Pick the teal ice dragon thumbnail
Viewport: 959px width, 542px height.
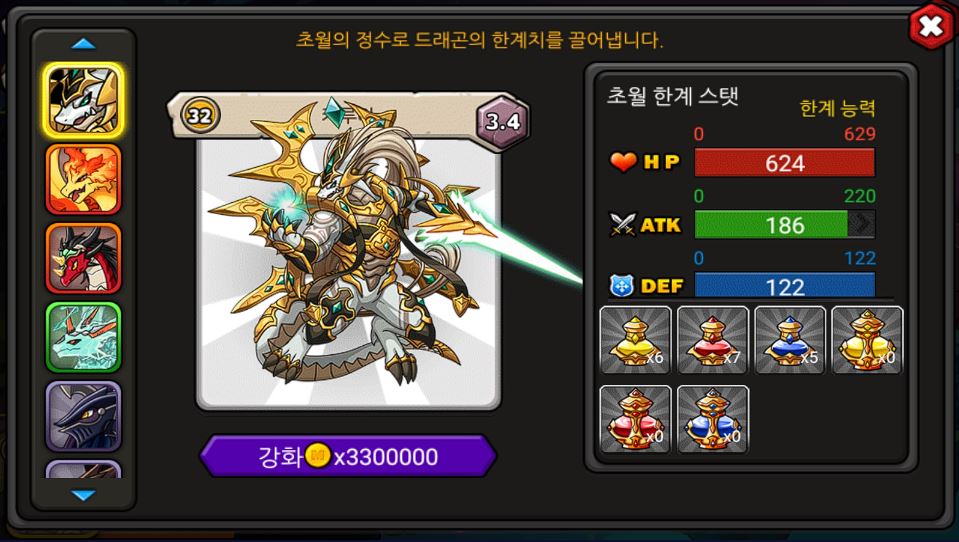[x=83, y=337]
